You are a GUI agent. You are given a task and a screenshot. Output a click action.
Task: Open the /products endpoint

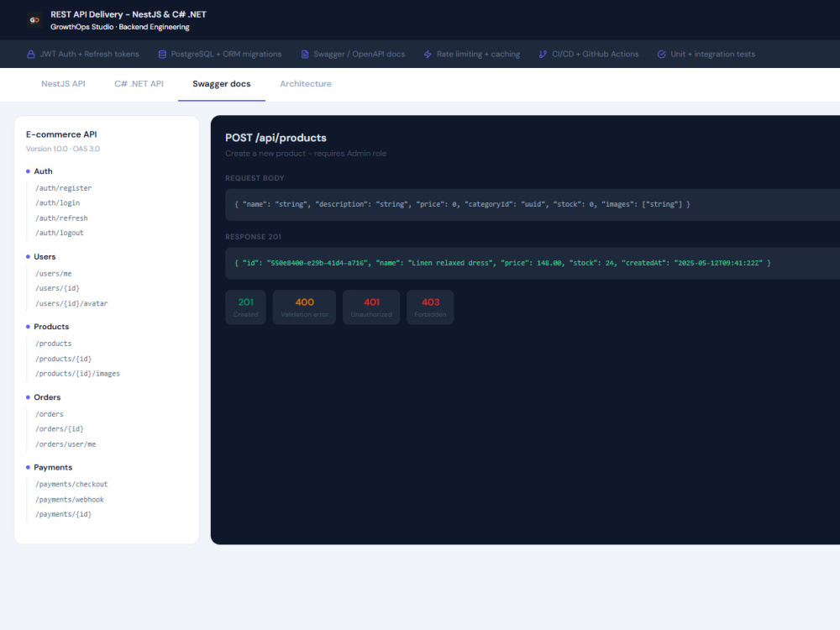53,344
